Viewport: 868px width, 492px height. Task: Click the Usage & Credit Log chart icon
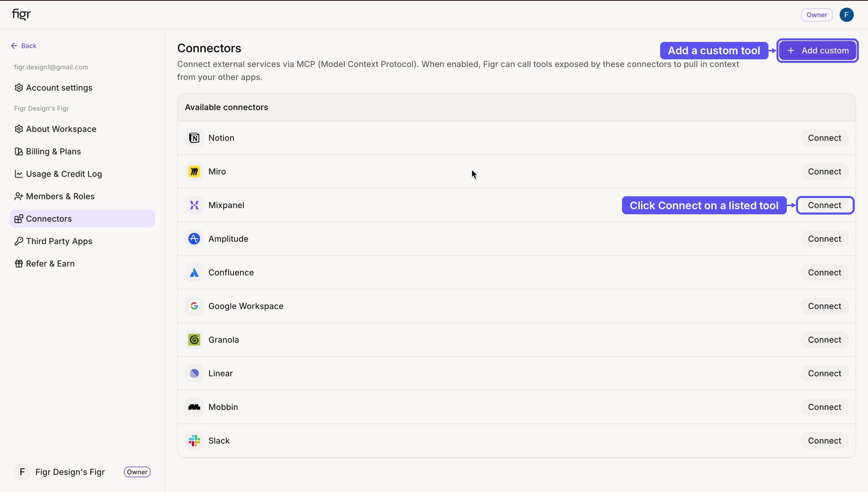(x=19, y=174)
